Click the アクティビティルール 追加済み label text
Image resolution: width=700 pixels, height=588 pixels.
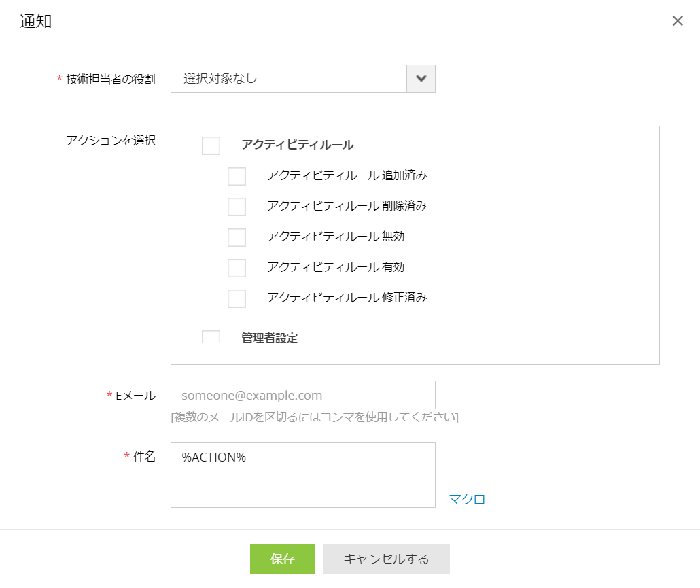(347, 175)
